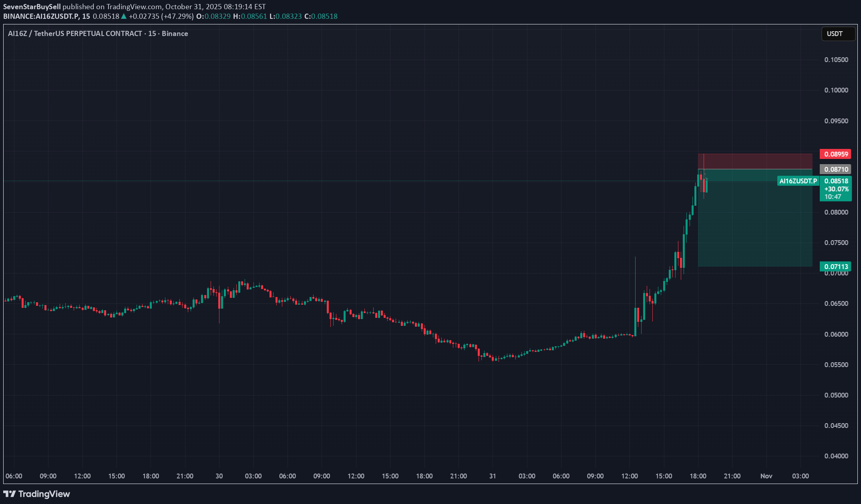The height and width of the screenshot is (504, 861).
Task: Click the SevenStarBuySell author name
Action: pyautogui.click(x=32, y=7)
